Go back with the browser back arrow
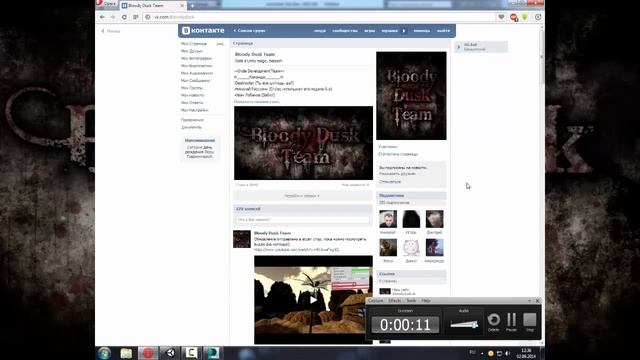Viewport: 640px width, 360px height. click(102, 17)
